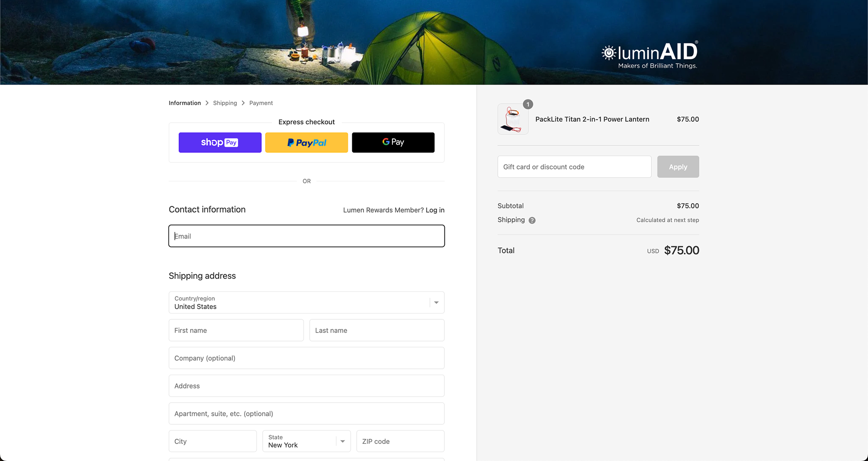Image resolution: width=868 pixels, height=461 pixels.
Task: Pay with Shop Pay express checkout
Action: coord(220,143)
